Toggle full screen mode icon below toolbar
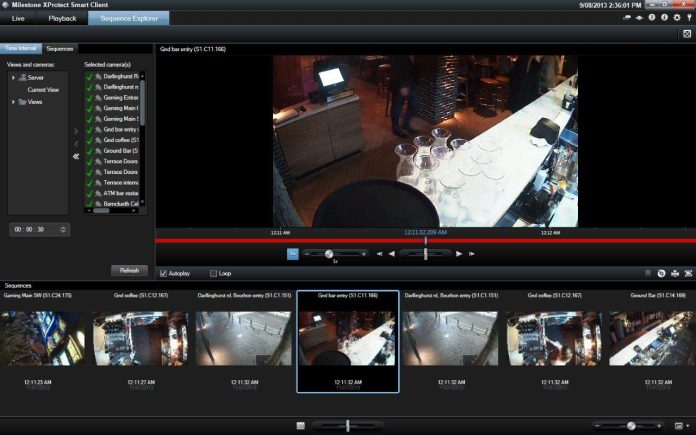This screenshot has height=435, width=696. click(687, 34)
